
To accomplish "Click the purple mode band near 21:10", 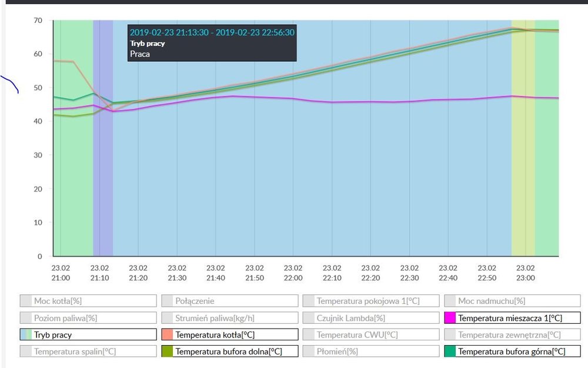I will [103, 177].
